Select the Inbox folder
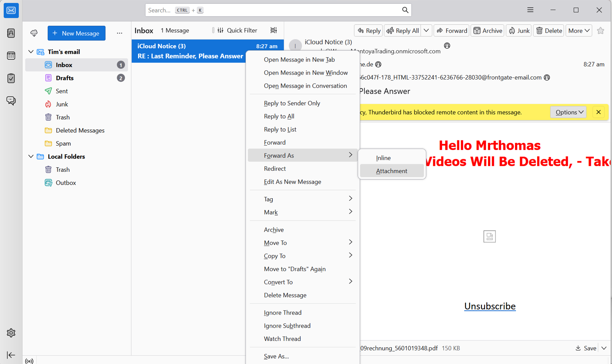612x364 pixels. pyautogui.click(x=77, y=65)
